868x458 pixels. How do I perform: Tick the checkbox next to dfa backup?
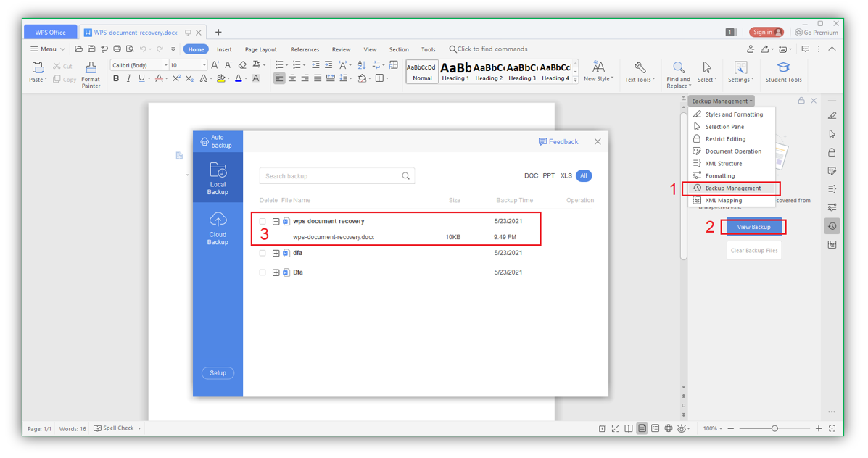tap(263, 252)
